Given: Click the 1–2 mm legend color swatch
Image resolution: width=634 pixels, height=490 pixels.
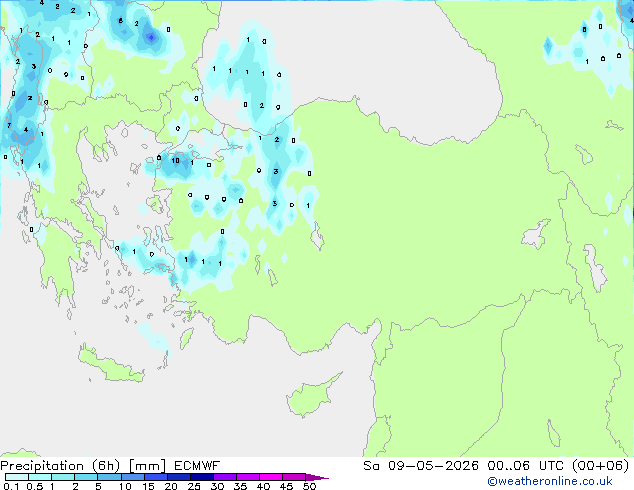Looking at the screenshot, I should pyautogui.click(x=63, y=477).
